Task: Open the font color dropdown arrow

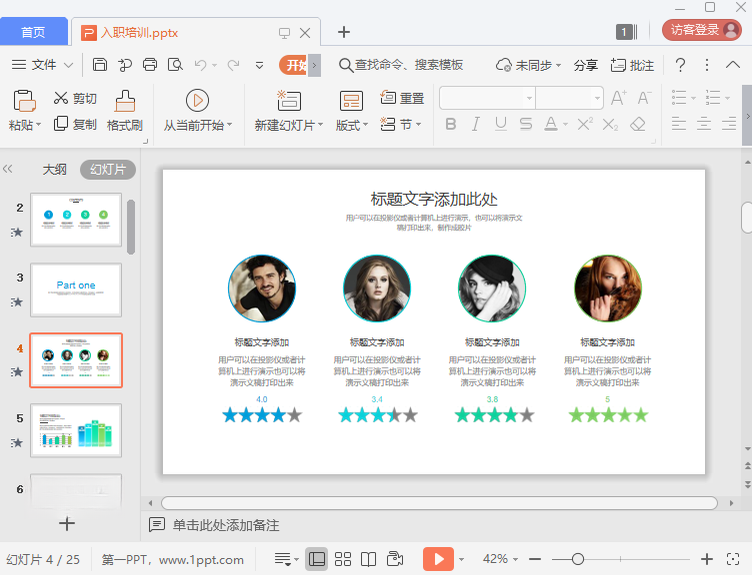Action: 565,125
